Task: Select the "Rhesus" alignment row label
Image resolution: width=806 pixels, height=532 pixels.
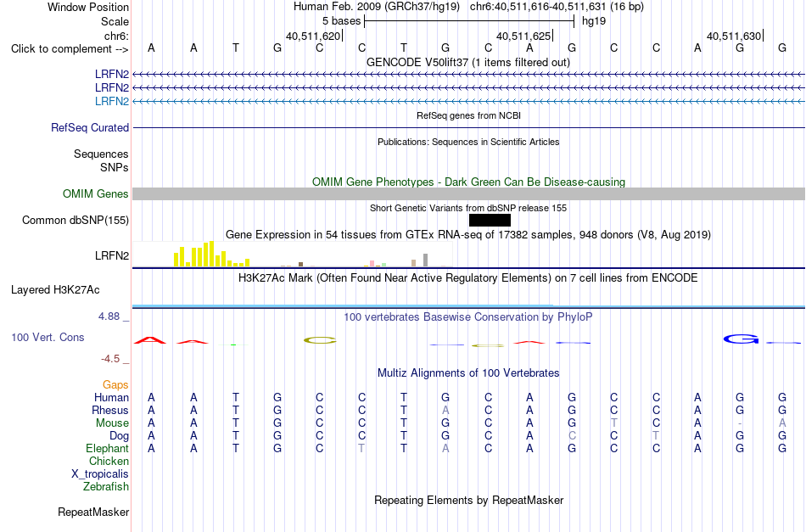Action: click(x=110, y=410)
